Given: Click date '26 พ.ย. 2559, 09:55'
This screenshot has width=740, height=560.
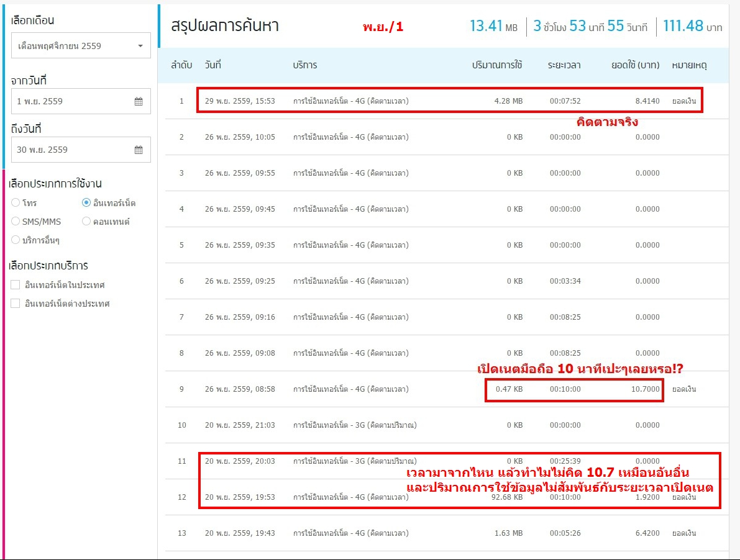Looking at the screenshot, I should tap(240, 173).
